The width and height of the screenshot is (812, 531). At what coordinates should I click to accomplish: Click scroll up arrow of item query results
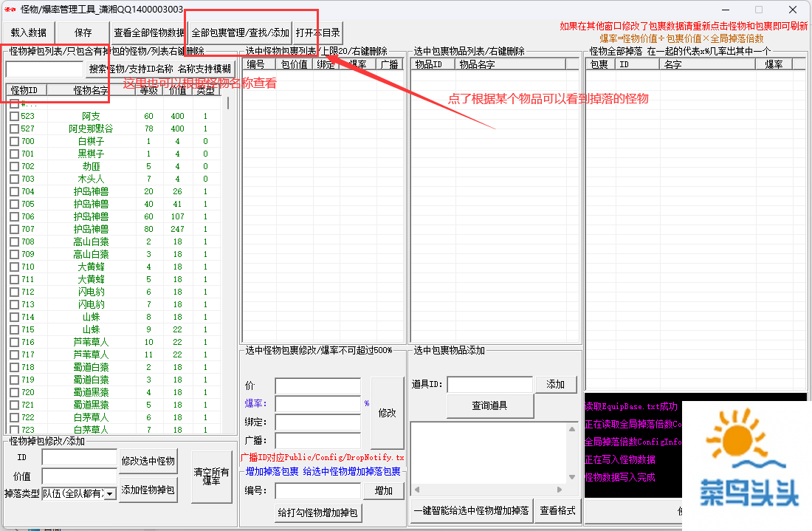(572, 429)
